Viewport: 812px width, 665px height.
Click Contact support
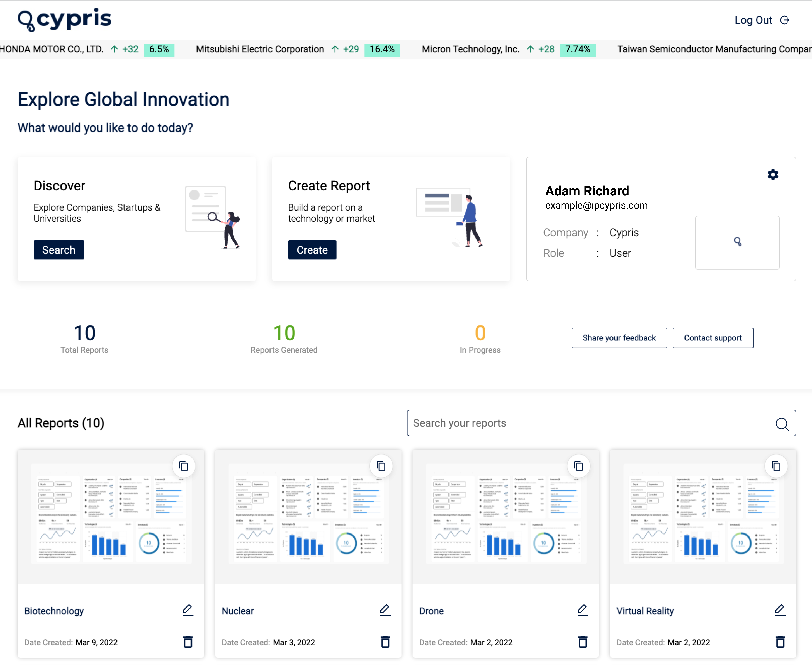point(713,338)
